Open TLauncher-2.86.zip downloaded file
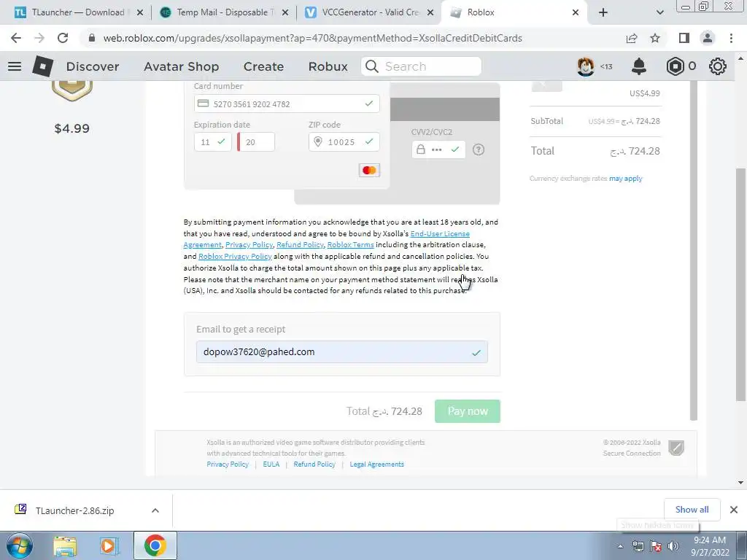The image size is (747, 560). (x=74, y=510)
